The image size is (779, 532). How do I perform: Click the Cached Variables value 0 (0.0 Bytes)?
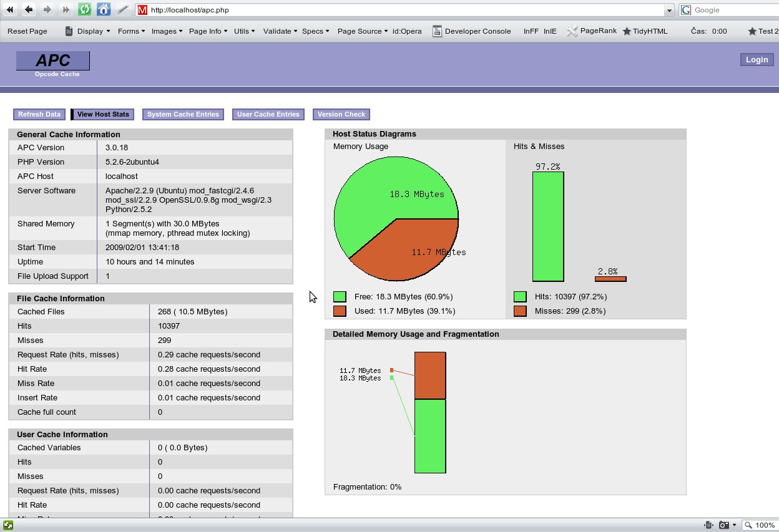(x=183, y=448)
